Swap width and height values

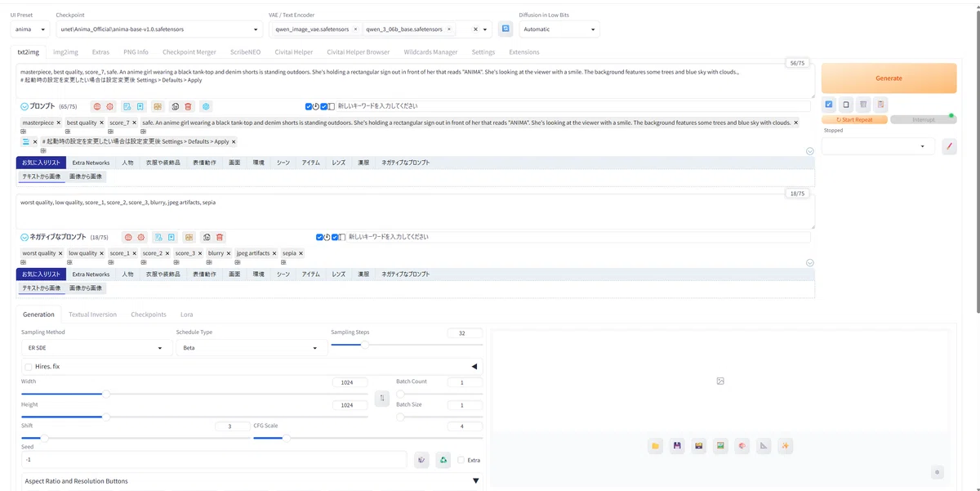(x=381, y=398)
